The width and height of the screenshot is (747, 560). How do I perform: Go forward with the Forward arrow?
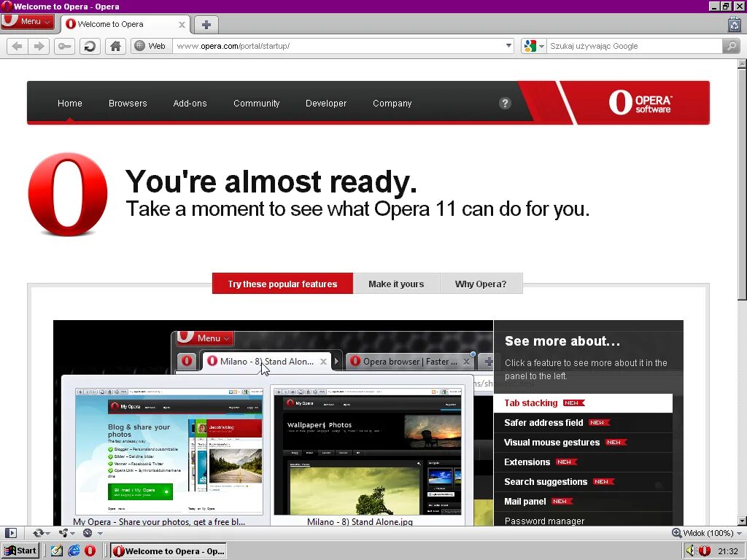tap(39, 46)
